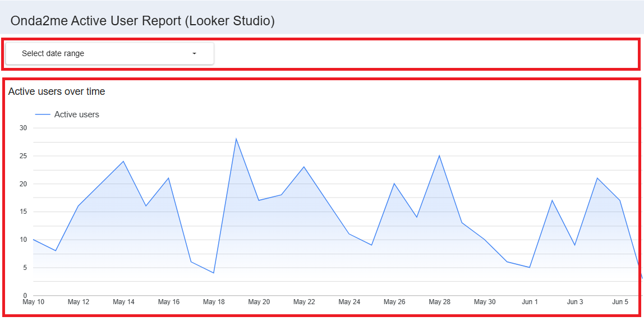Click the May 26 axis label

395,302
